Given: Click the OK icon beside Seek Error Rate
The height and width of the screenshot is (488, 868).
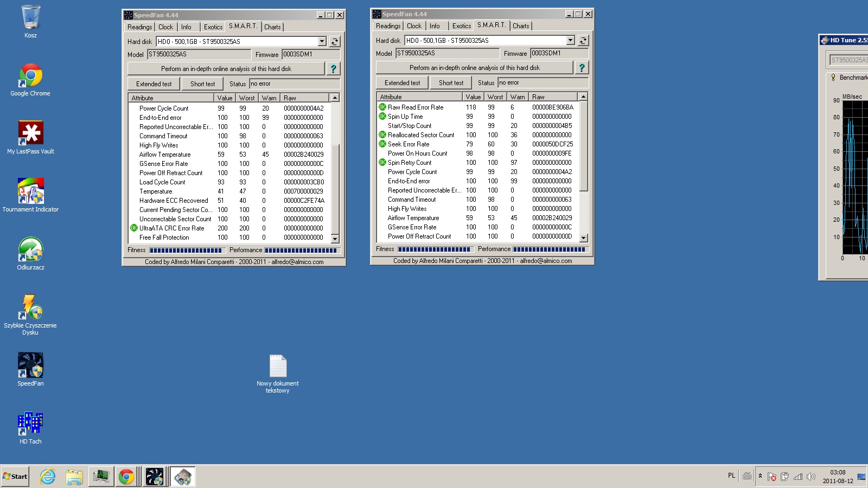Looking at the screenshot, I should point(382,144).
